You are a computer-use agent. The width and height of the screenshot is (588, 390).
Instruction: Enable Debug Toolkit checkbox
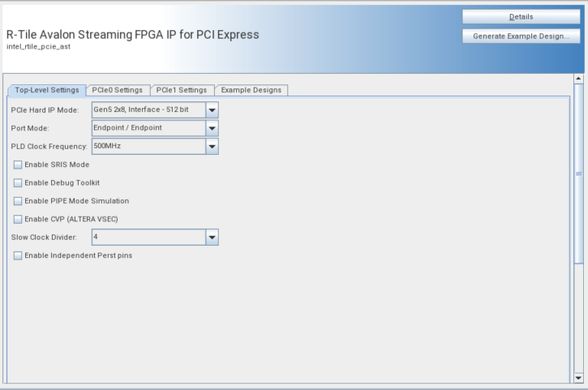click(18, 182)
